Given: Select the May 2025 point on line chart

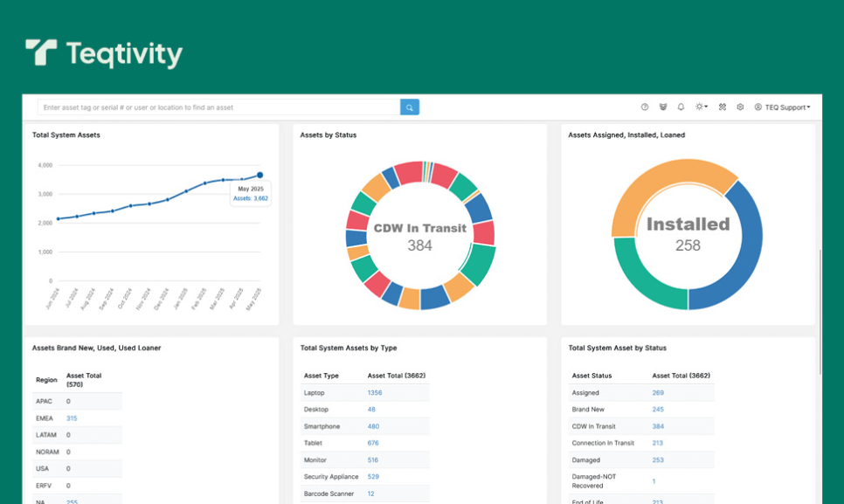Looking at the screenshot, I should pos(259,175).
